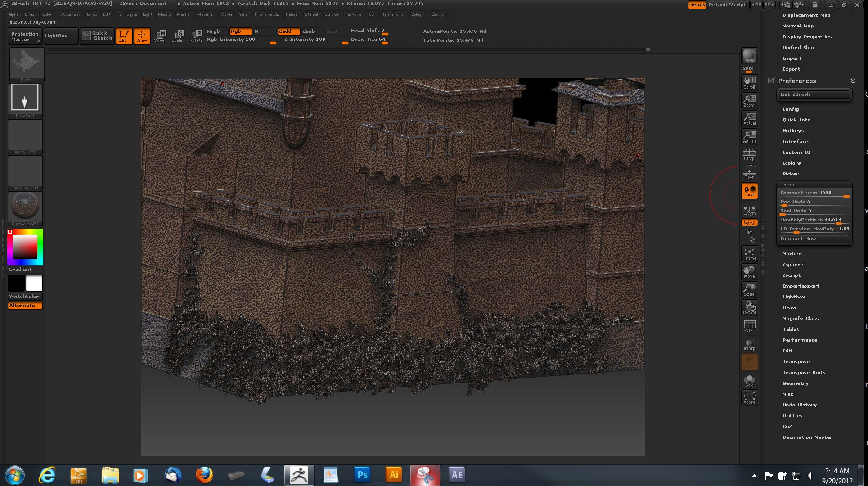868x486 pixels.
Task: Toggle Edit mode button
Action: click(124, 36)
